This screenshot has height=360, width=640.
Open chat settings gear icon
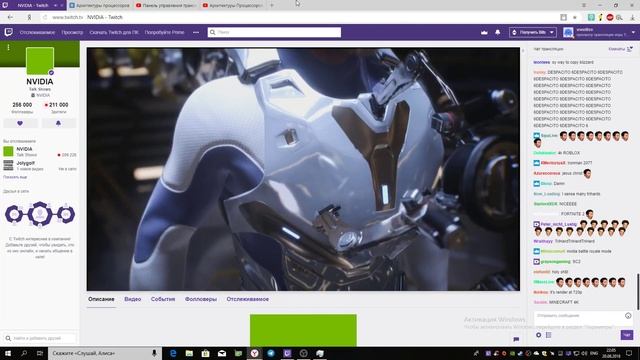pos(538,335)
